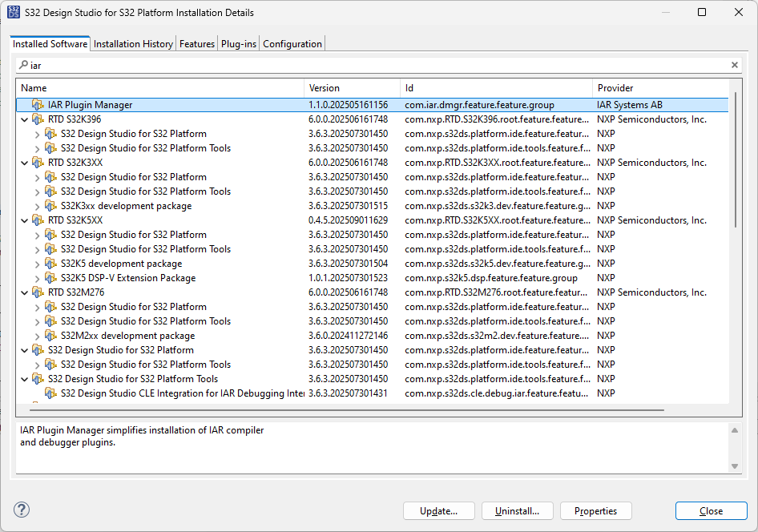Sort list by the Name column header
The width and height of the screenshot is (758, 532).
click(x=160, y=88)
